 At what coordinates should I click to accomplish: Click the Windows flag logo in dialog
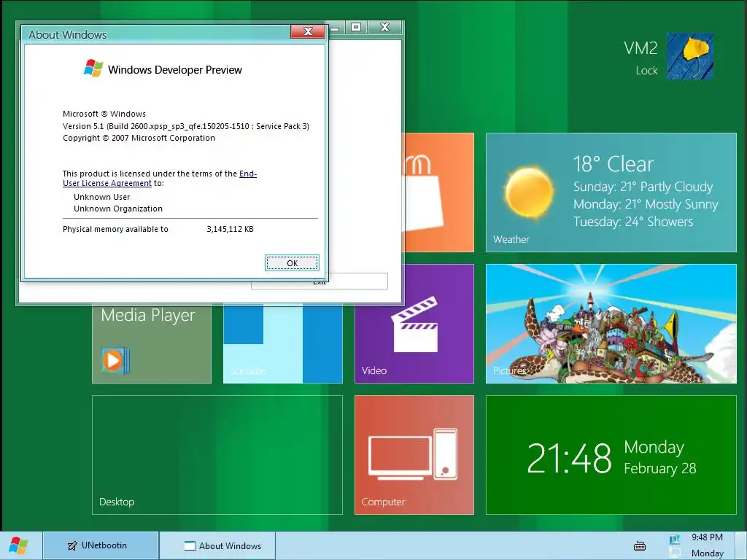[93, 68]
